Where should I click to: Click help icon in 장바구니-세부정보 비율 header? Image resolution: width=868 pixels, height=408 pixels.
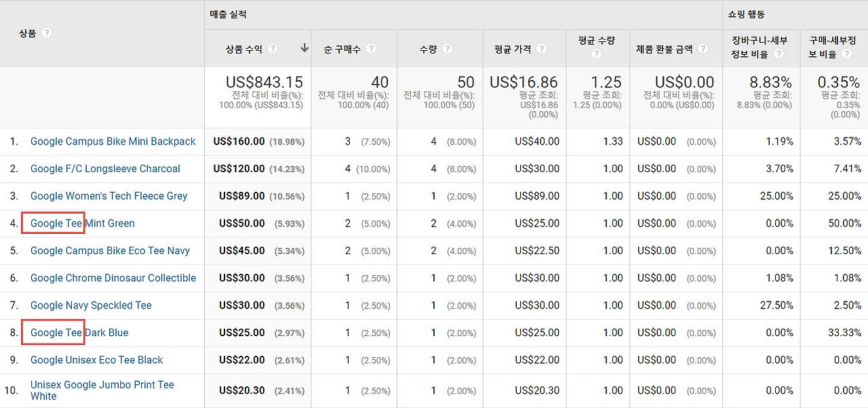[x=778, y=54]
